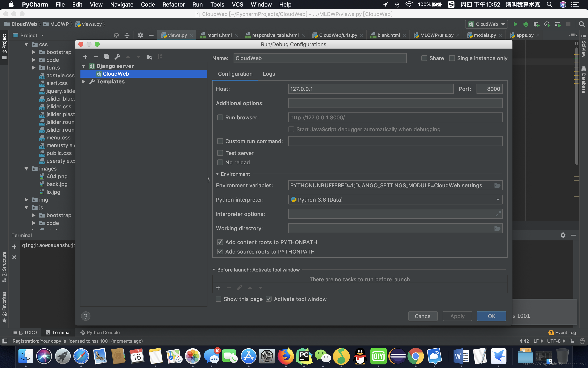Add before-launch task plus icon

[x=218, y=288]
